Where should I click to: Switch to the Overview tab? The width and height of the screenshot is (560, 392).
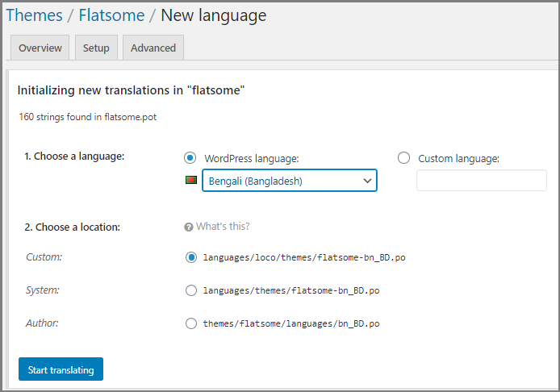pyautogui.click(x=40, y=48)
